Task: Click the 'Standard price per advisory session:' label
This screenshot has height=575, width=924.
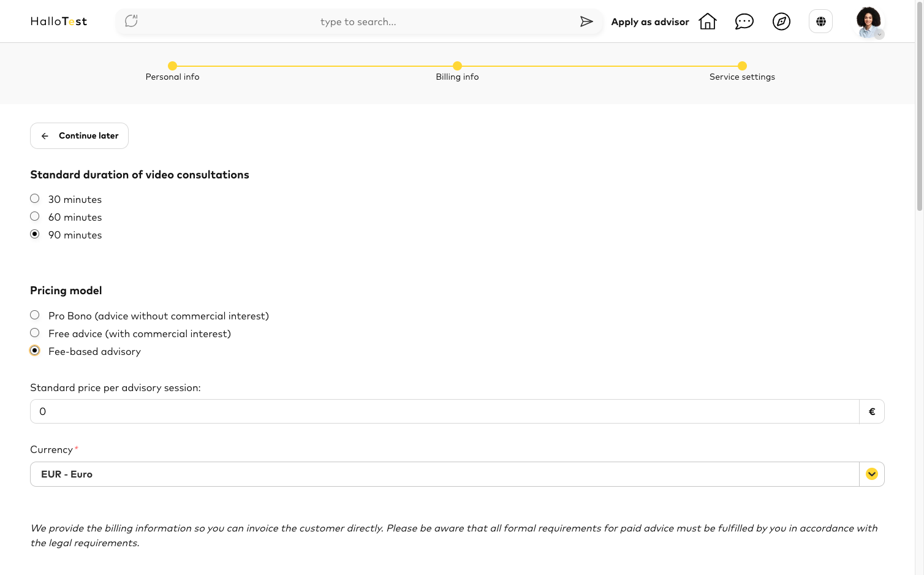Action: (115, 387)
